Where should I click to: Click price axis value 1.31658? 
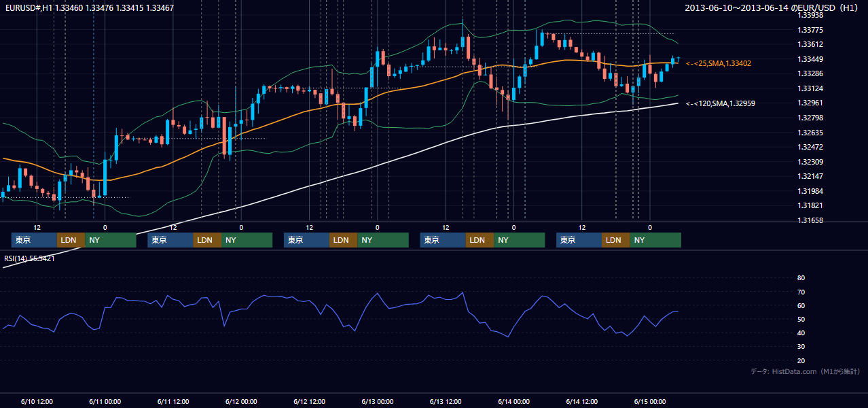click(810, 220)
